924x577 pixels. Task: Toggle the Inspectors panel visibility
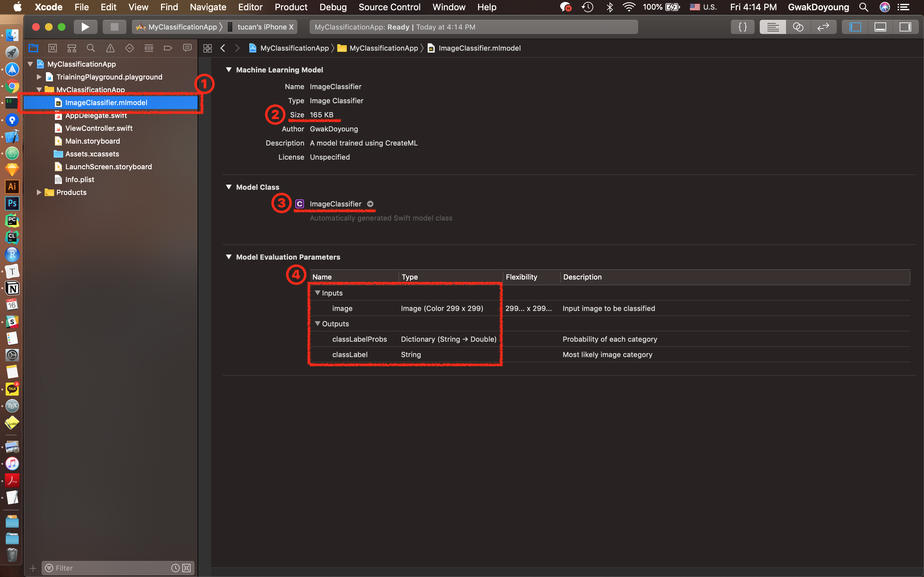click(905, 27)
